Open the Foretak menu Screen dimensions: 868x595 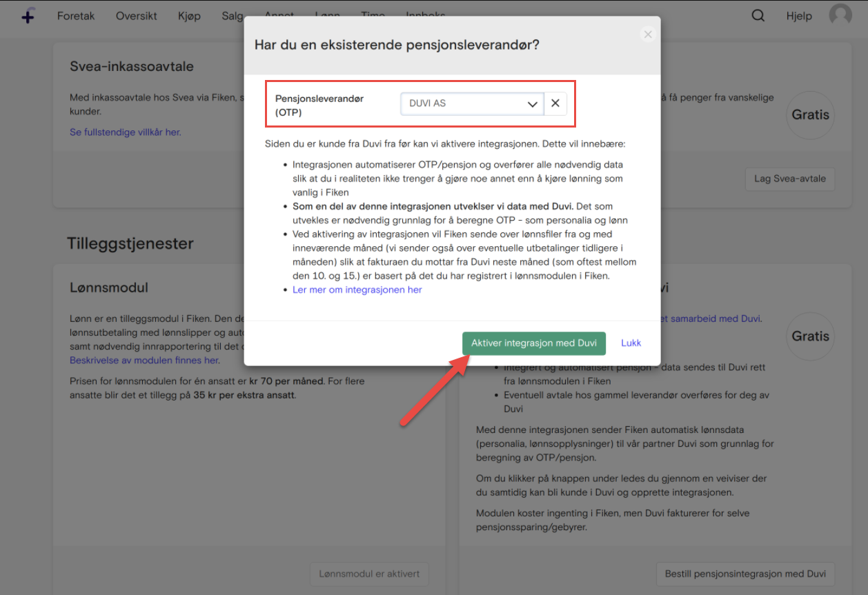coord(76,16)
